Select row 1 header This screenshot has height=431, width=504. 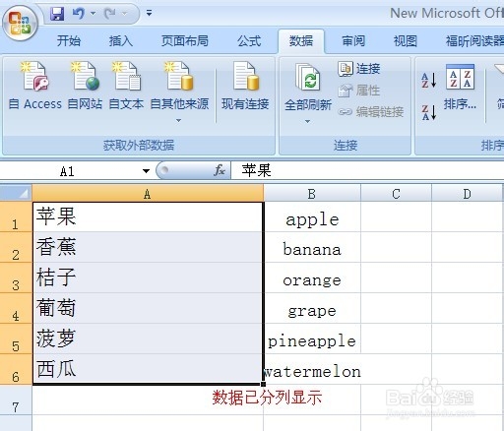(x=16, y=216)
